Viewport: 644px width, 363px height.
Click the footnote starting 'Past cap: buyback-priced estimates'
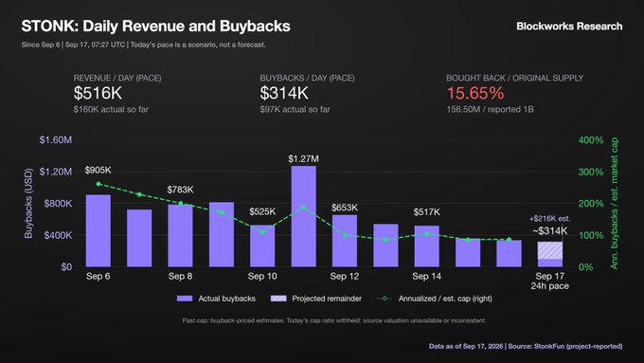pyautogui.click(x=334, y=320)
